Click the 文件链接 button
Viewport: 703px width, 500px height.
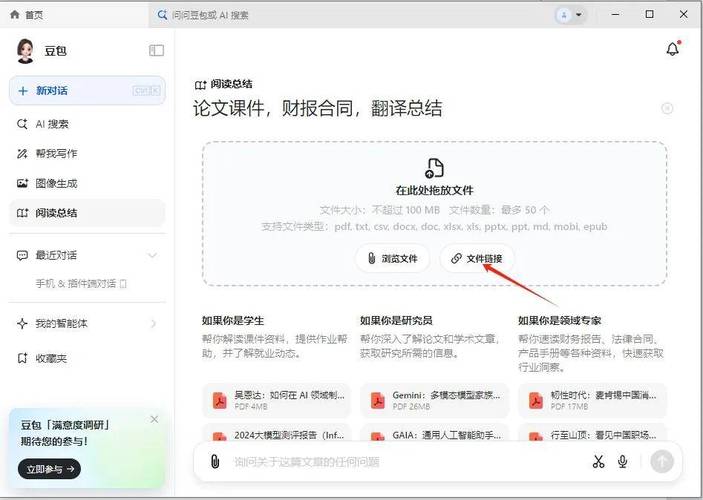(x=477, y=258)
